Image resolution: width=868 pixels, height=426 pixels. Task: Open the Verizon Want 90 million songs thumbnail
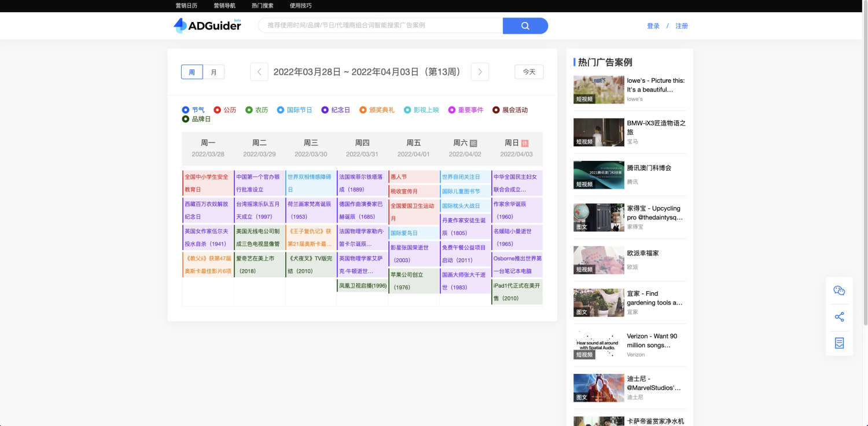[598, 345]
